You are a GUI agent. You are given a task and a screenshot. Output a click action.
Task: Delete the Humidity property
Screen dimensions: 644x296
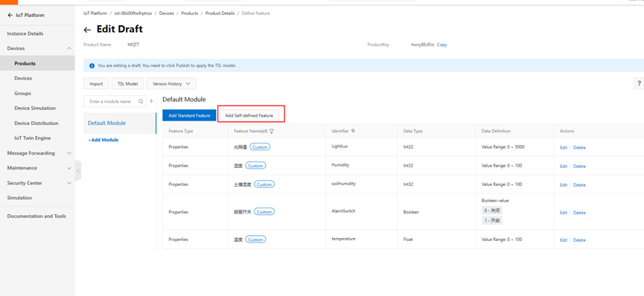pos(579,167)
